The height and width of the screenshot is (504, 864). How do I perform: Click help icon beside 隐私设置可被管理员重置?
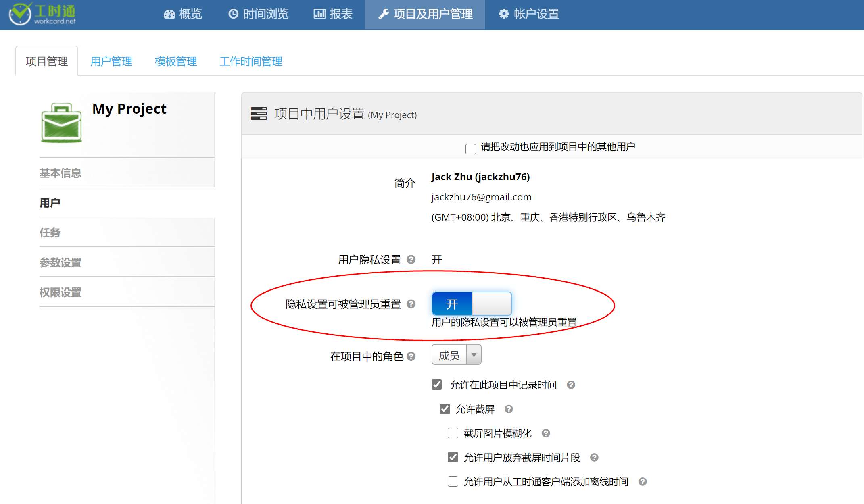coord(411,304)
